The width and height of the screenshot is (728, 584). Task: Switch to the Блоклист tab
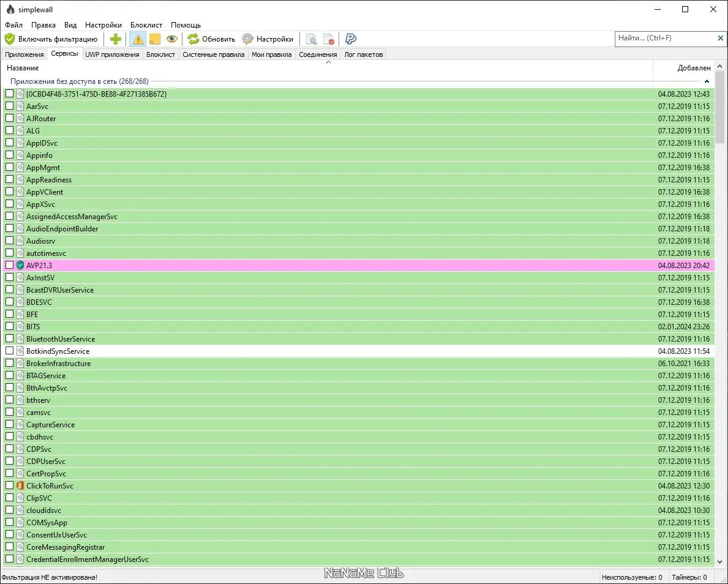[x=160, y=54]
